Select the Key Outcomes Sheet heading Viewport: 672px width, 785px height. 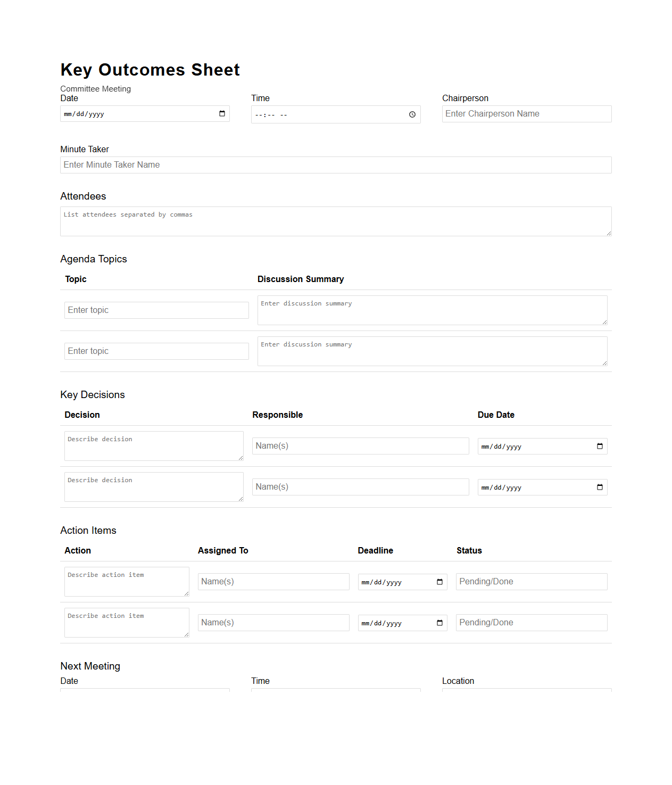150,70
